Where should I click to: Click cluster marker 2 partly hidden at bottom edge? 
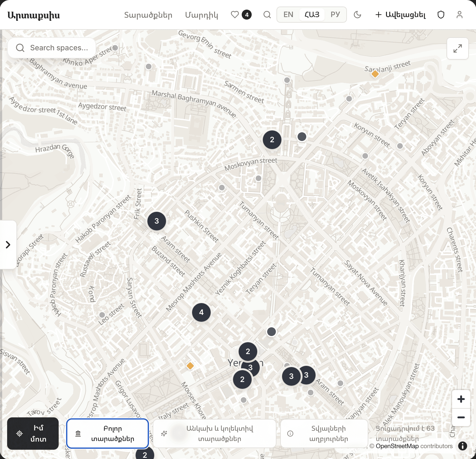pyautogui.click(x=145, y=453)
